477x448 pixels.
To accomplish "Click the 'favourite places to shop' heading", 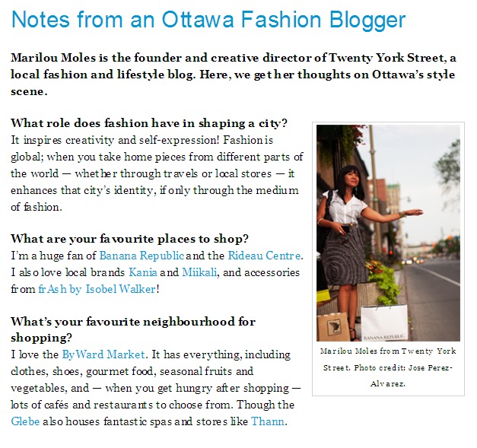I will [x=129, y=239].
